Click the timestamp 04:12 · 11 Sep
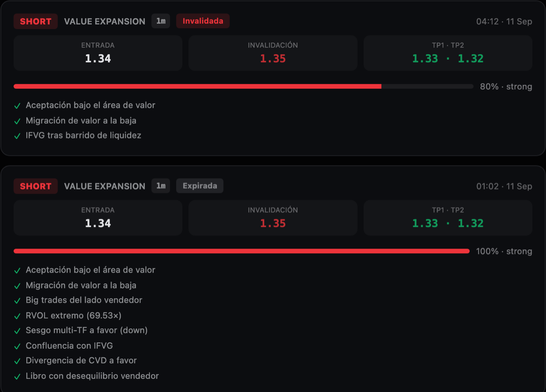546x392 pixels. [504, 21]
